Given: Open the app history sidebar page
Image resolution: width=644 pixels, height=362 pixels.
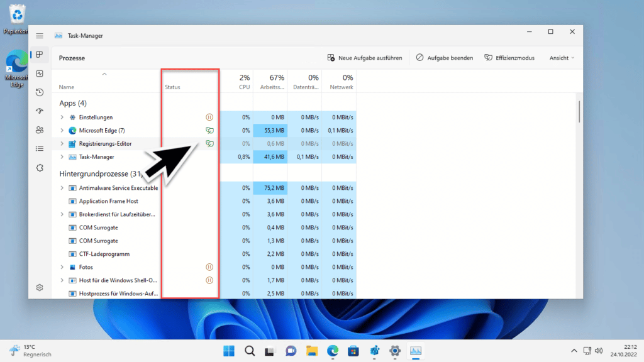Looking at the screenshot, I should [40, 92].
